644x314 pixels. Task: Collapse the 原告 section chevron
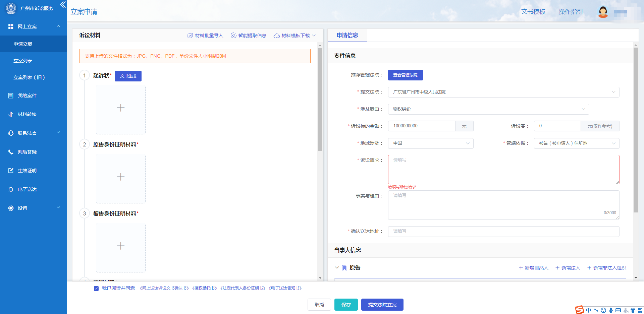click(x=337, y=268)
